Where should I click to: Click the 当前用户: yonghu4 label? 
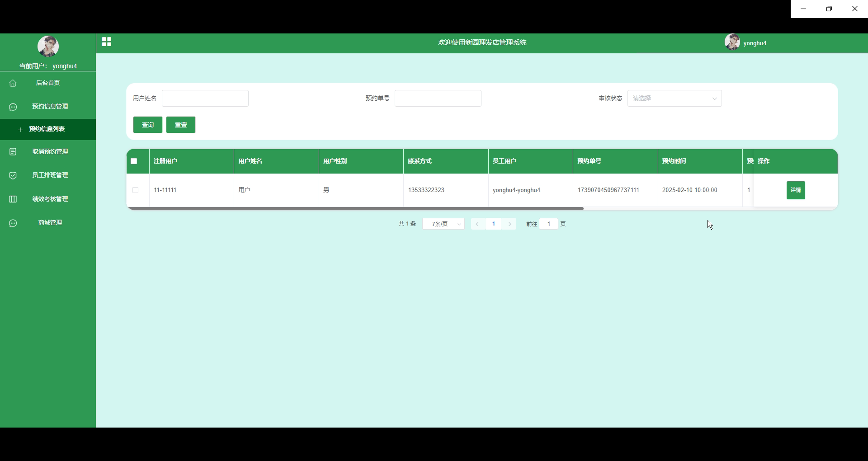tap(48, 66)
